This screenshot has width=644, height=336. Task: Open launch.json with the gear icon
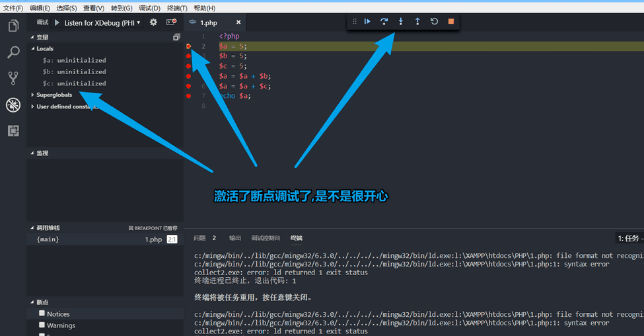pyautogui.click(x=153, y=22)
